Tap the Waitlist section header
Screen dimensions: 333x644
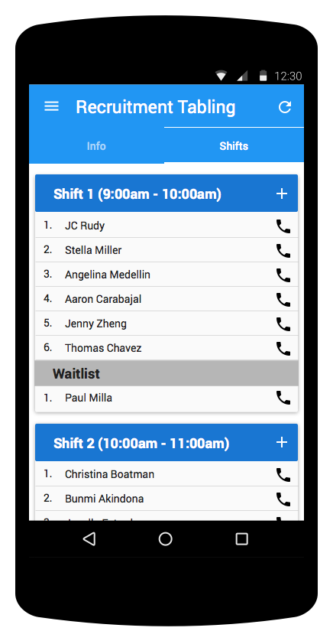click(x=166, y=374)
